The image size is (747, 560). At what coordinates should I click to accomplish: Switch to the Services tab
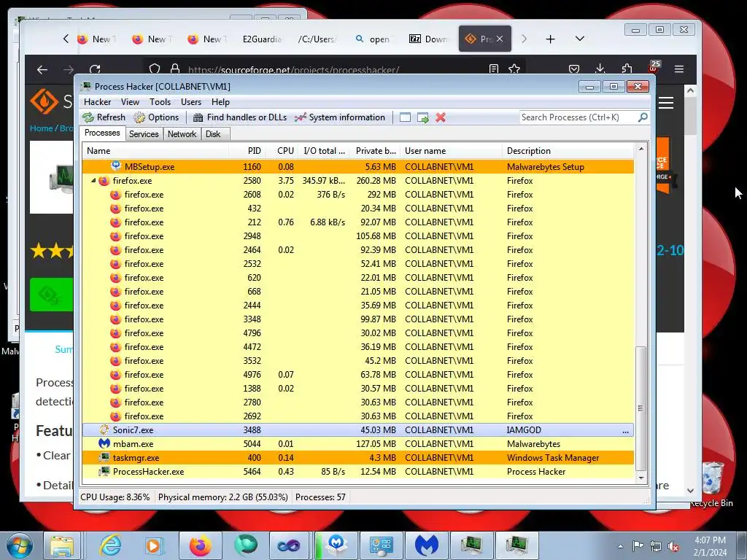tap(144, 134)
